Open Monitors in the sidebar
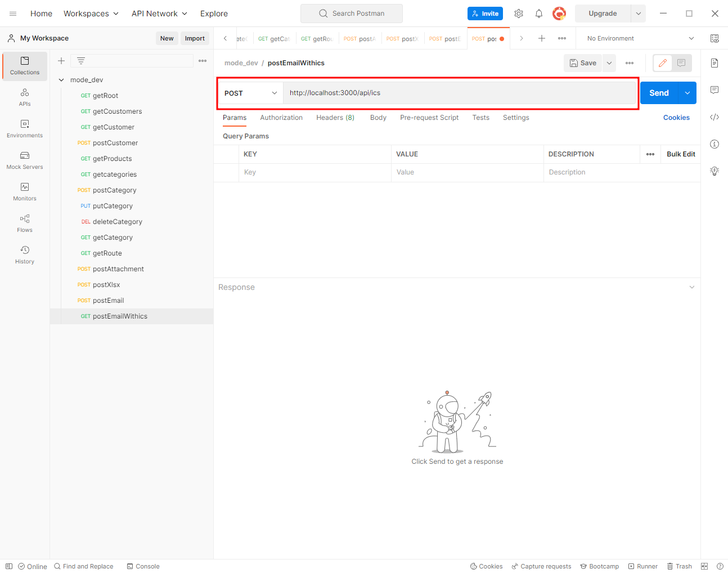Viewport: 728px width, 573px height. pos(25,192)
